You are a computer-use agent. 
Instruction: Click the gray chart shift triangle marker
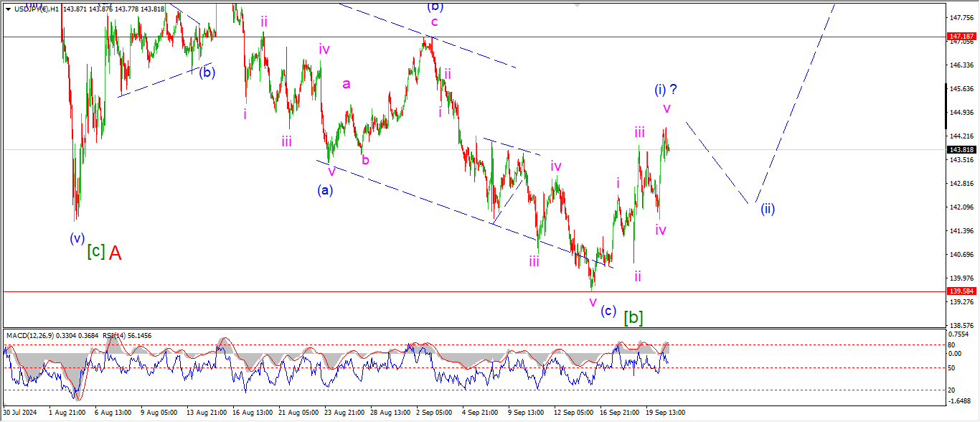576,4
